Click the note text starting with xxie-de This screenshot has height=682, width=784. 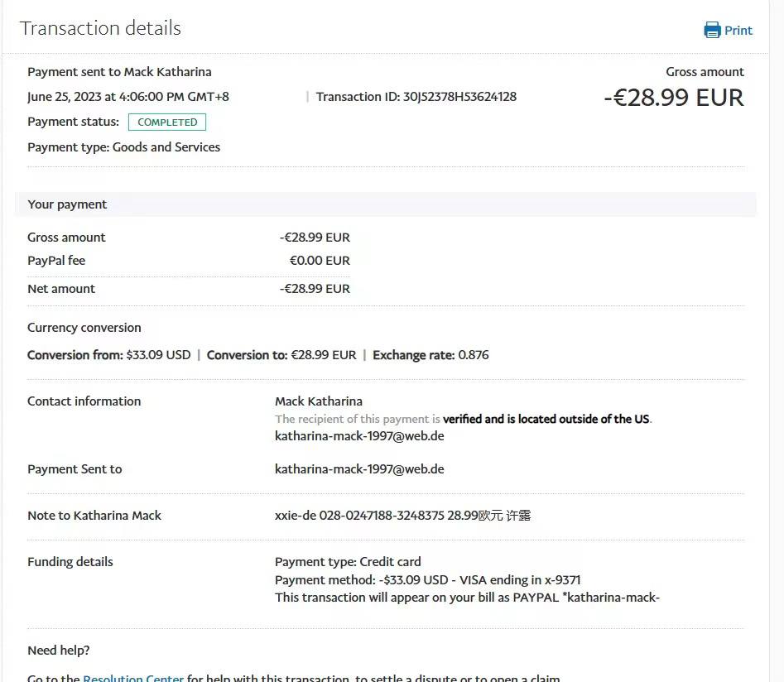[402, 516]
